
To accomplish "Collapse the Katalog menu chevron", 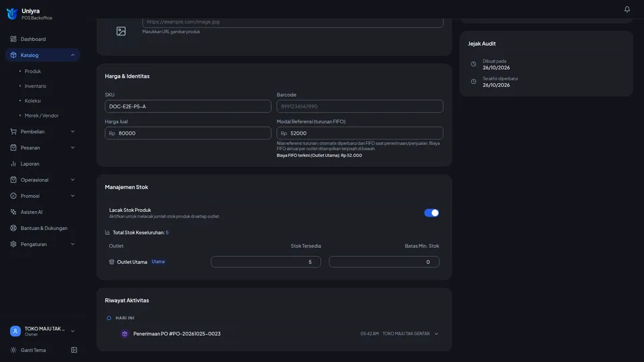I will point(72,55).
